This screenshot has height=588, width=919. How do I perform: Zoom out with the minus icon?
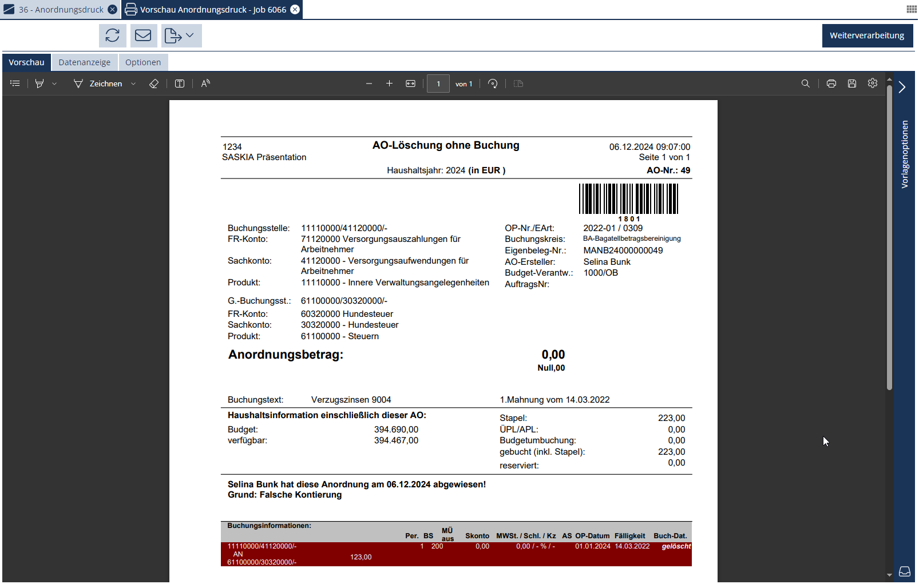coord(369,84)
